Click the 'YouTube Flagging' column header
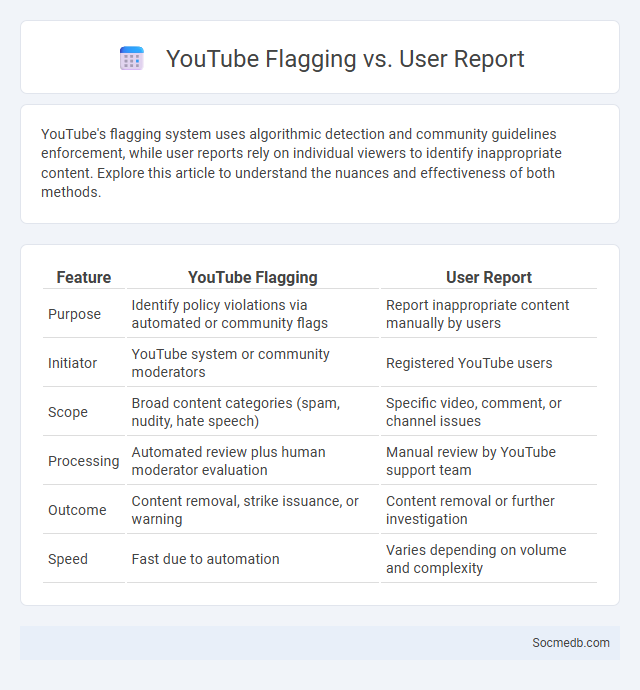 [253, 277]
